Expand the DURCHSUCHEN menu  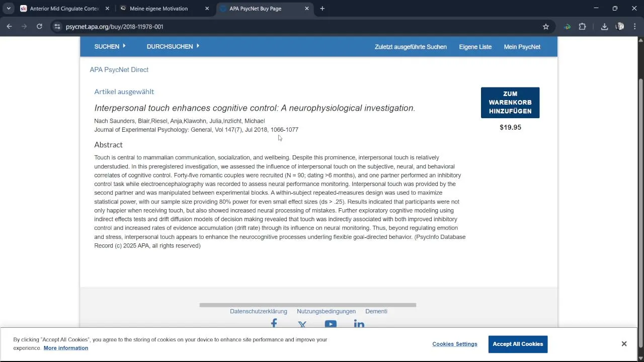tap(173, 46)
